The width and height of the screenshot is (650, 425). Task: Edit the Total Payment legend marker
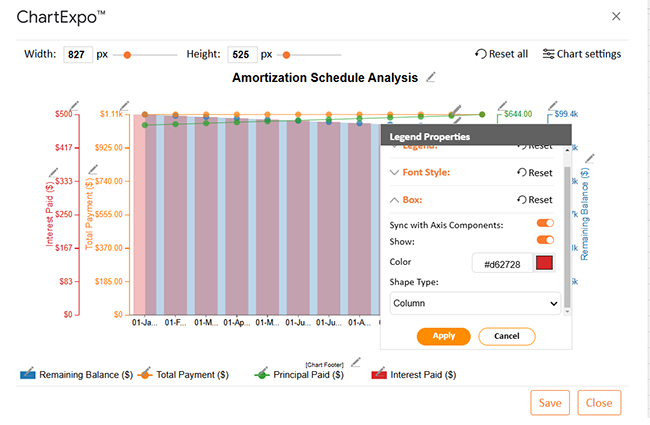click(145, 374)
